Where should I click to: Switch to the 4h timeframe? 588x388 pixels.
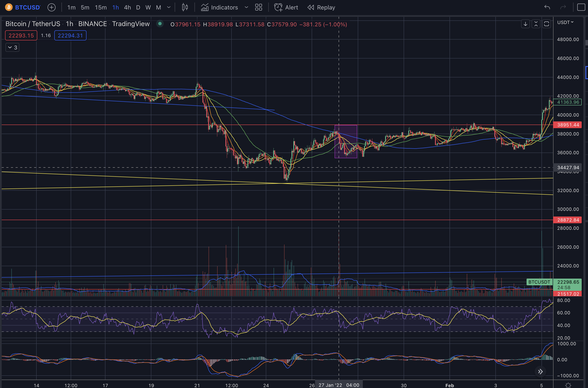point(127,7)
